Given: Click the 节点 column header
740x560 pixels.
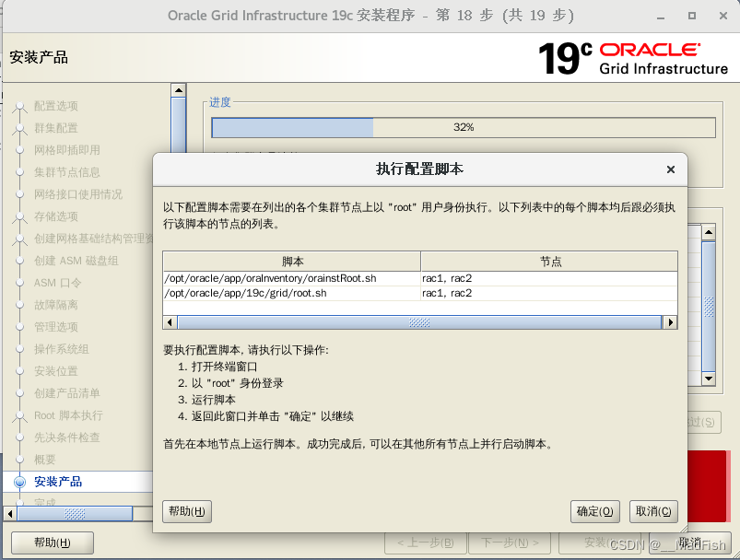Looking at the screenshot, I should pyautogui.click(x=549, y=262).
